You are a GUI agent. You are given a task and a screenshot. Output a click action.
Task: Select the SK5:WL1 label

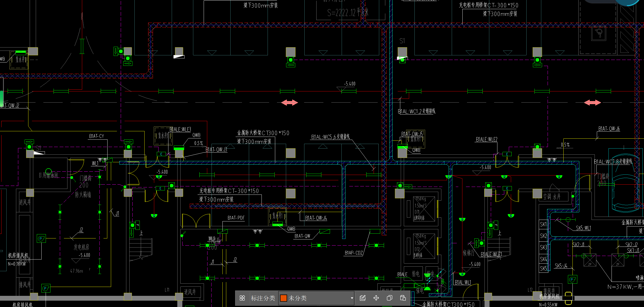click(583, 228)
